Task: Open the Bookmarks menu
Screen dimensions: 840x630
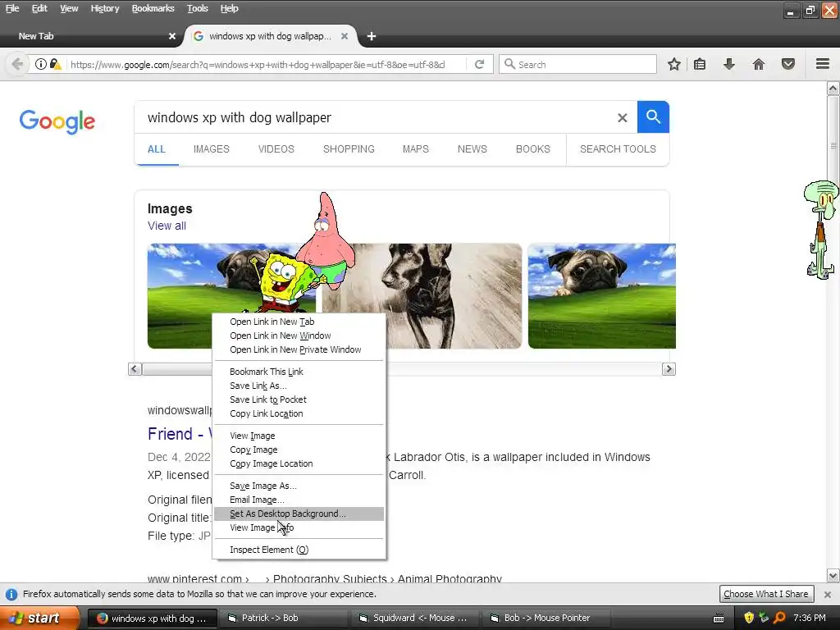Action: [x=153, y=8]
